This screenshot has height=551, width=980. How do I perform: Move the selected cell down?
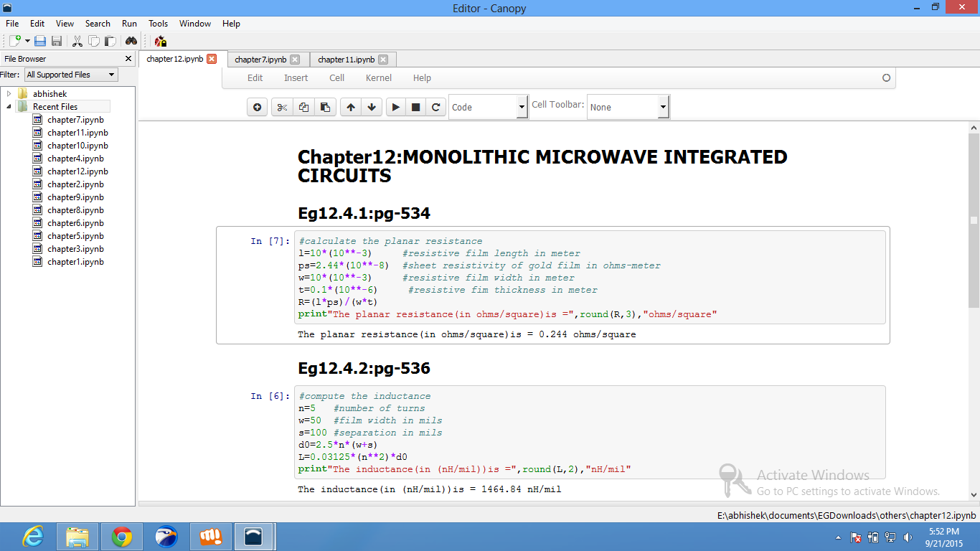coord(372,108)
